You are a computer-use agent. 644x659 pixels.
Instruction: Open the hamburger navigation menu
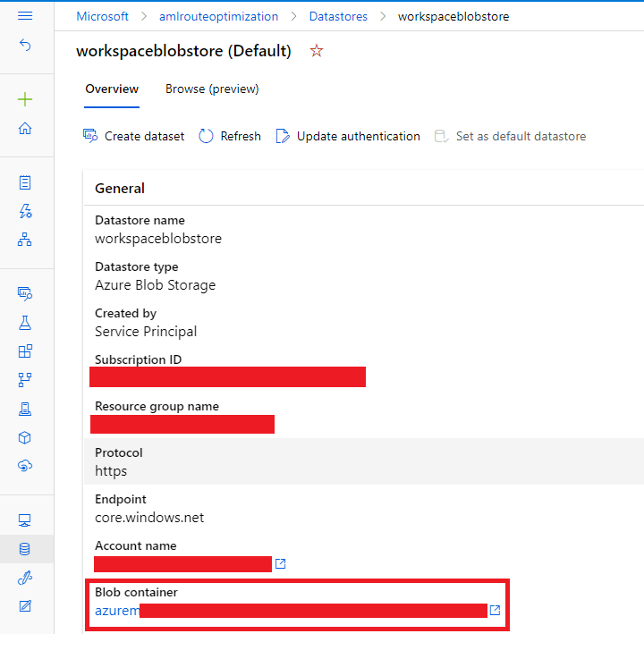[x=25, y=16]
